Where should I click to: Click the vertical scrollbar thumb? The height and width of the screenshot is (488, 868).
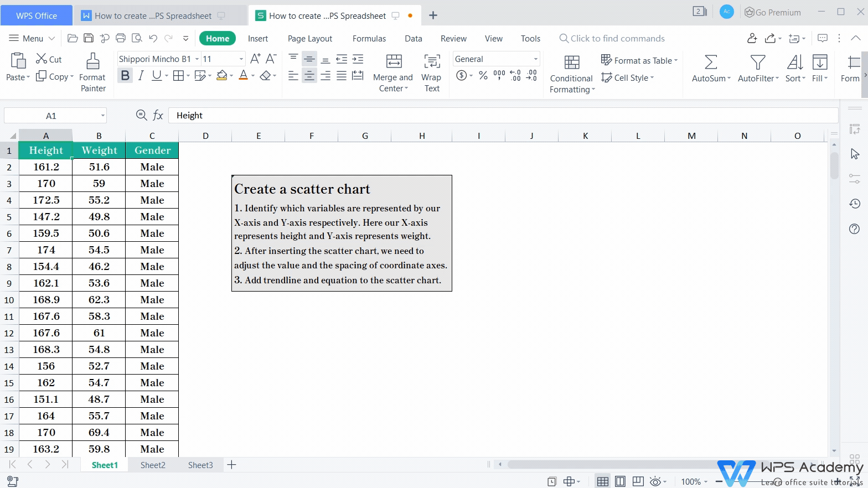click(834, 165)
